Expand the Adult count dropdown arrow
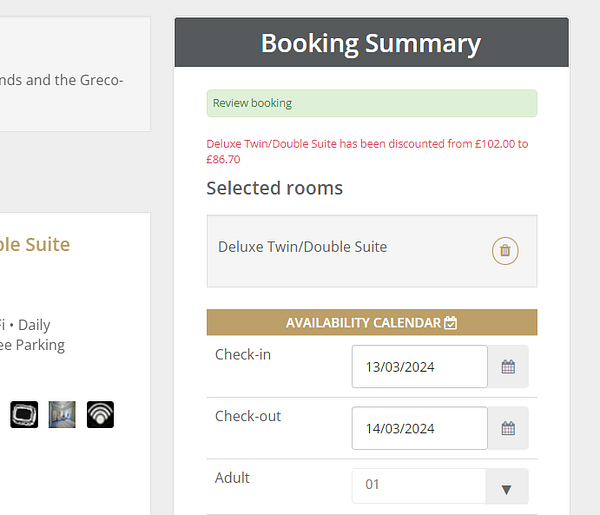This screenshot has width=600, height=515. pyautogui.click(x=506, y=489)
